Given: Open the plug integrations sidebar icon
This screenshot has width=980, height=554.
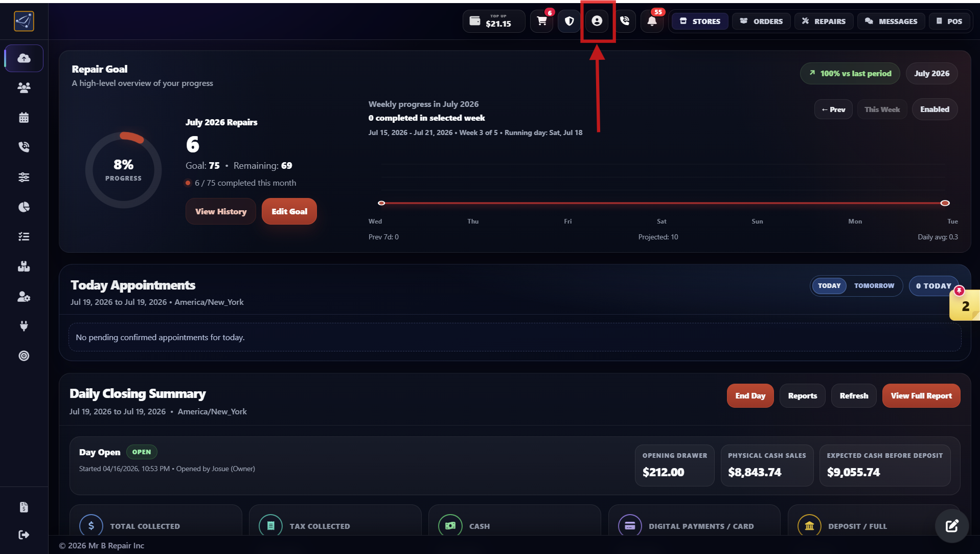Looking at the screenshot, I should (x=24, y=326).
